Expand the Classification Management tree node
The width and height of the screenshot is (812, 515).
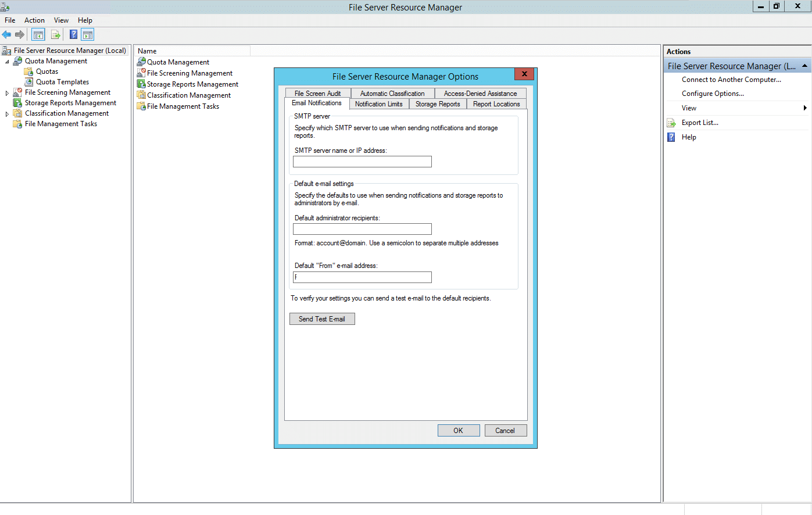pyautogui.click(x=7, y=114)
